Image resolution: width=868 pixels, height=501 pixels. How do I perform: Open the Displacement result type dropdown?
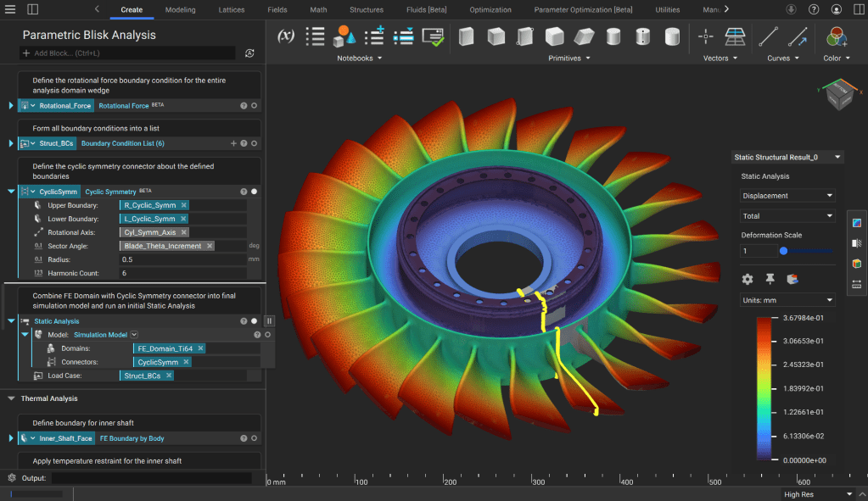(x=787, y=196)
